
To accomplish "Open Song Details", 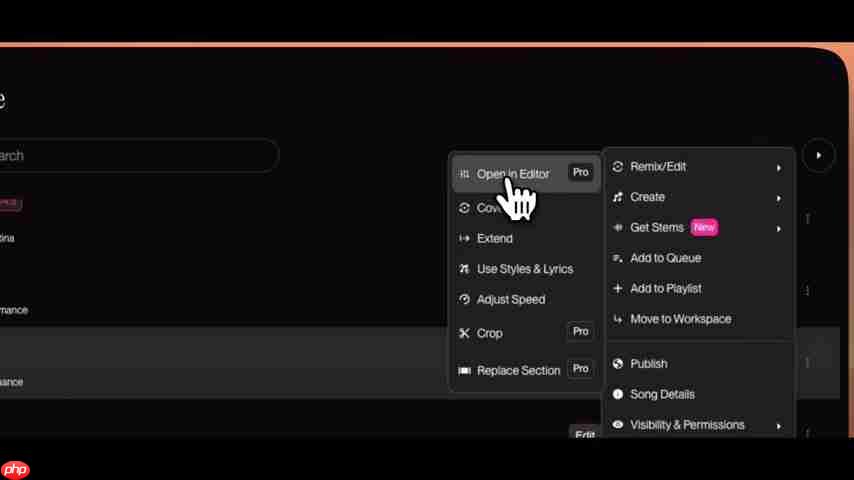I will click(x=699, y=394).
